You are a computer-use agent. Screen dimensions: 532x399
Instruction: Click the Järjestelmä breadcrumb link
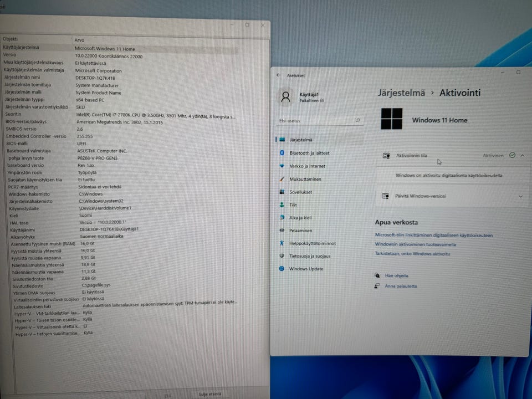tap(401, 93)
